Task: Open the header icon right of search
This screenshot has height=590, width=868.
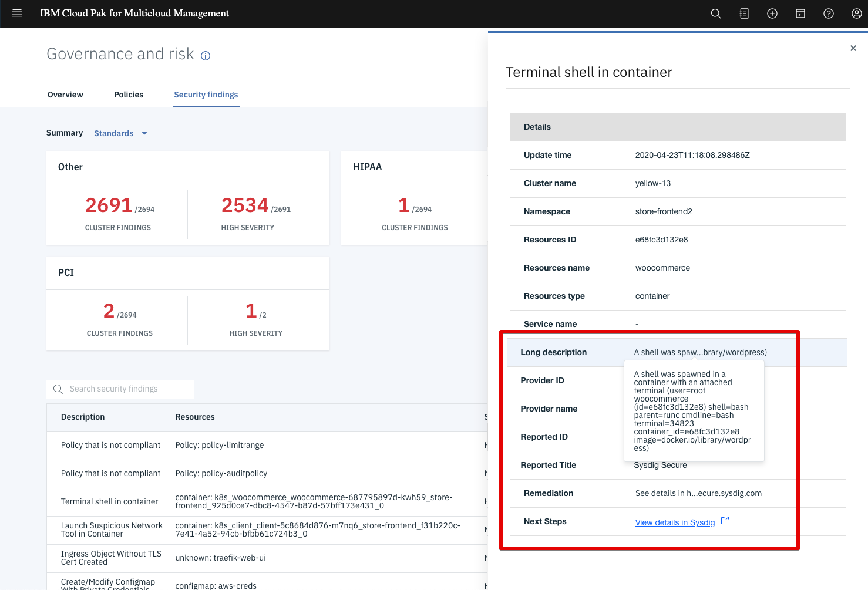Action: pyautogui.click(x=744, y=14)
